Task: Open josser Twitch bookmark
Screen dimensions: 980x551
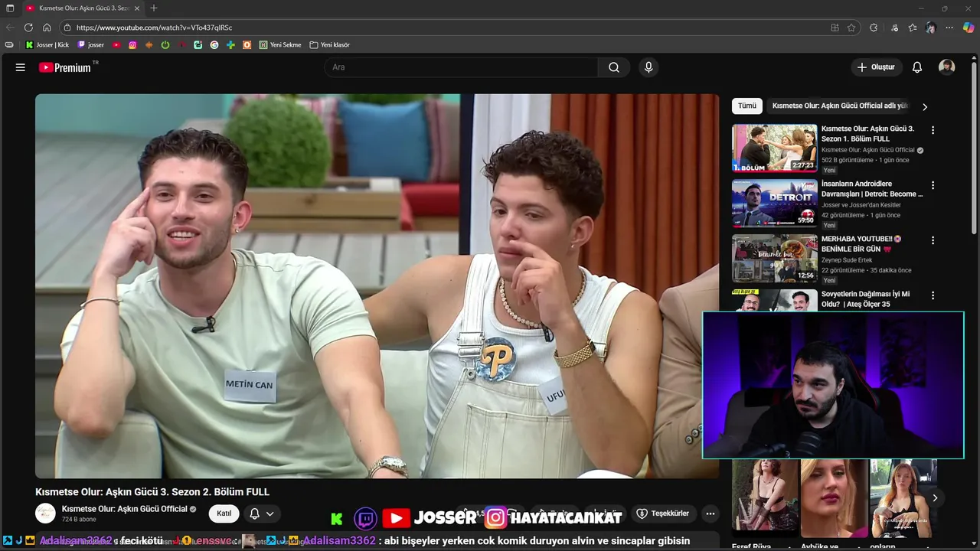Action: [x=91, y=45]
